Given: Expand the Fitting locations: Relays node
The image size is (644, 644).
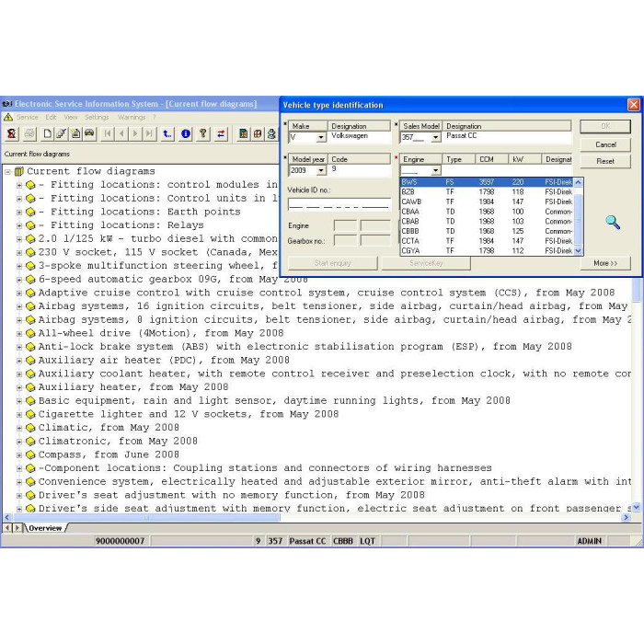Looking at the screenshot, I should click(x=19, y=226).
